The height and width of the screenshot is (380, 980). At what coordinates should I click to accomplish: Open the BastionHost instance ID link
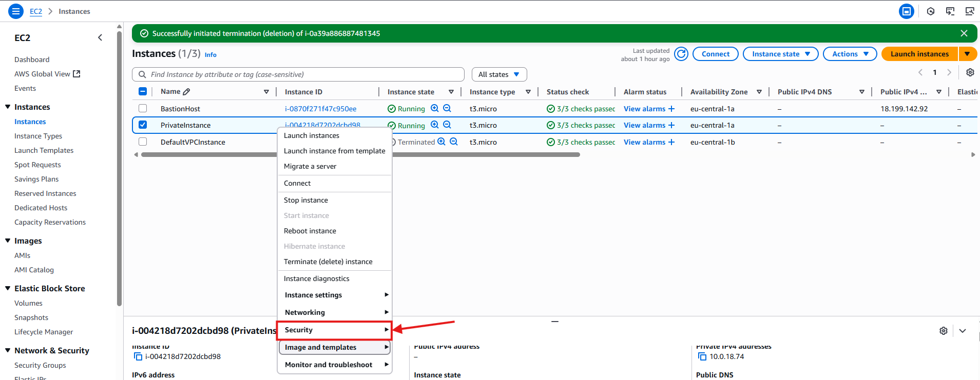tap(320, 109)
